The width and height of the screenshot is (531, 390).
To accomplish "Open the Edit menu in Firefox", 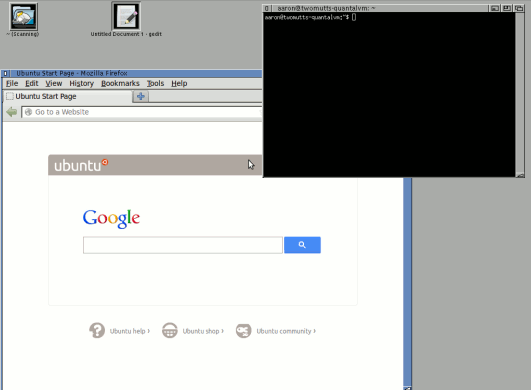I will [32, 83].
